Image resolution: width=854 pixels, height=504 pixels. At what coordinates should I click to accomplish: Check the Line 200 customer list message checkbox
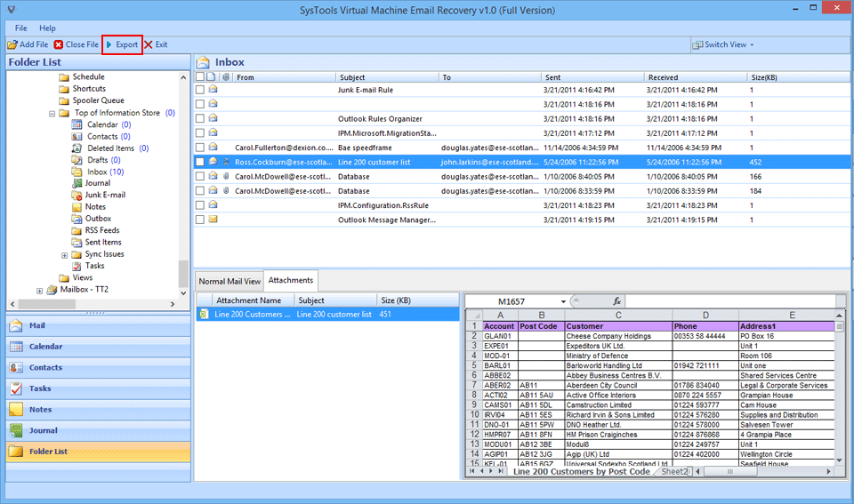click(x=200, y=162)
